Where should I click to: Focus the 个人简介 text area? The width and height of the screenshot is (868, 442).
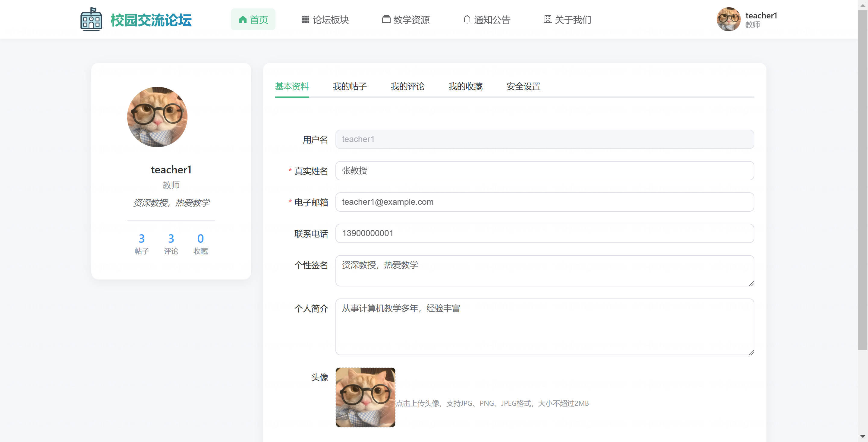545,327
